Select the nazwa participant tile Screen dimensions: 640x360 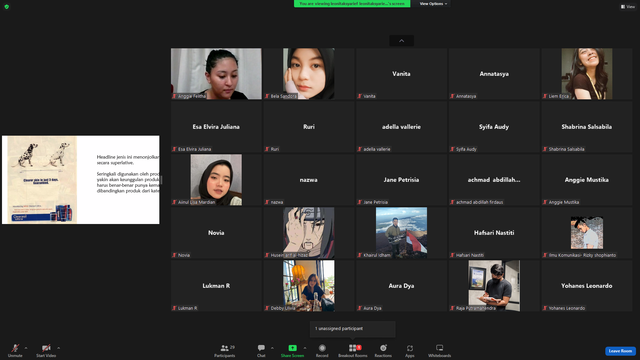tap(309, 180)
